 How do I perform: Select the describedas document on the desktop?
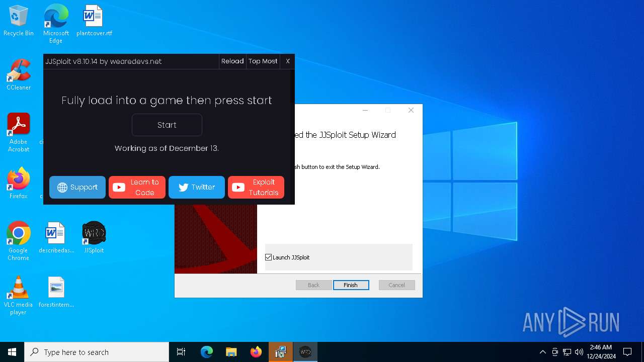click(56, 238)
